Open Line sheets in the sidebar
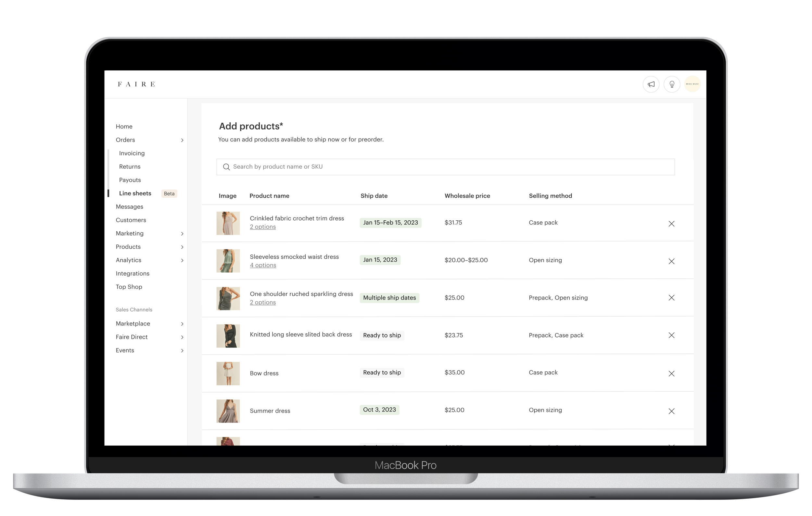 [135, 193]
